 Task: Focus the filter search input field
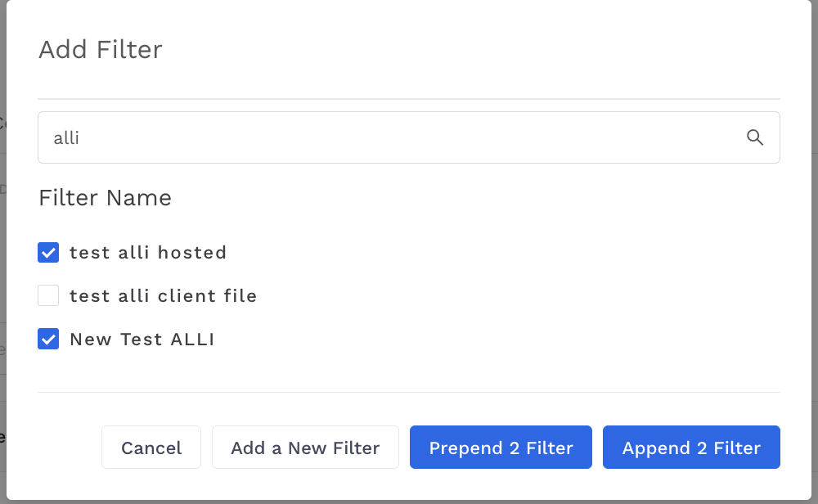pos(408,137)
